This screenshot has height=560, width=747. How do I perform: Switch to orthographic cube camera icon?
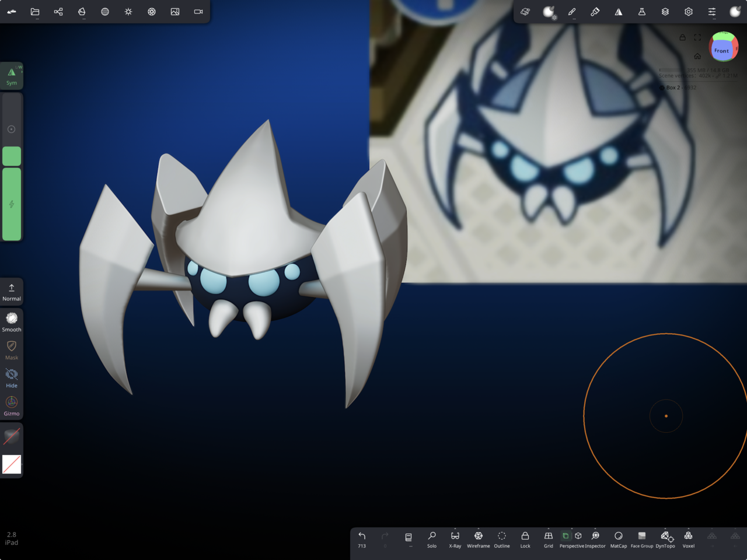pos(578,536)
